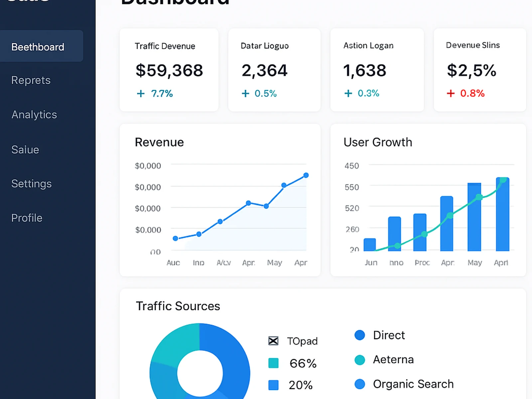Viewport: 532px width, 399px height.
Task: Click the blue dot beside Organic Search
Action: [360, 384]
